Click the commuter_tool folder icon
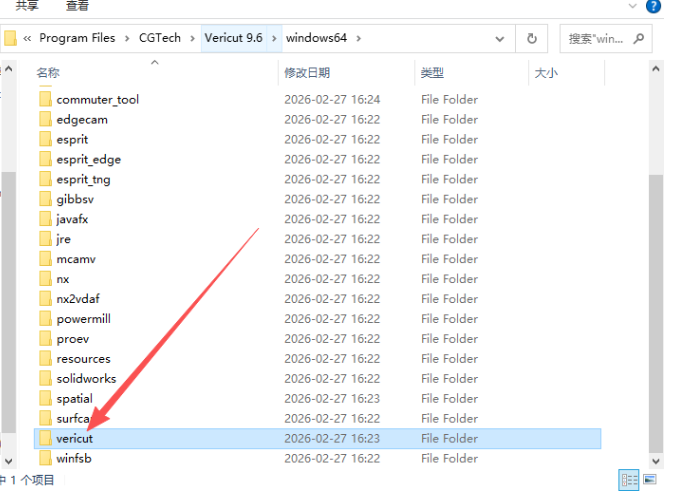Viewport: 685px width, 501px height. tap(44, 100)
